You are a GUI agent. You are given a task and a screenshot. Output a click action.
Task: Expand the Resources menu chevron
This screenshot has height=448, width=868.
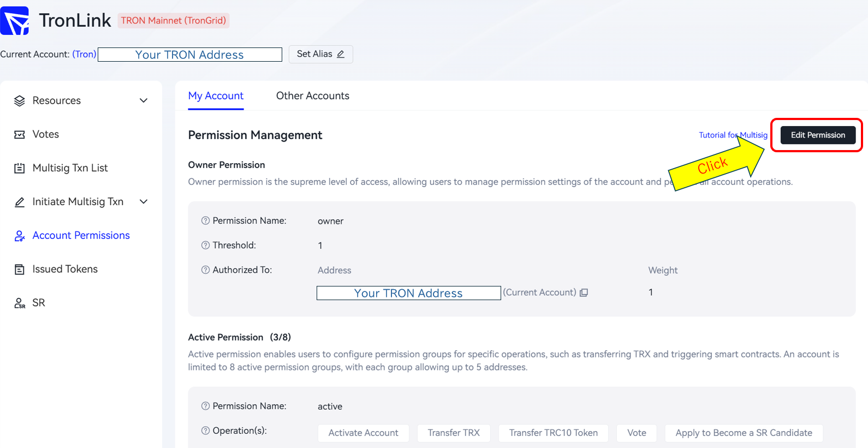click(x=144, y=100)
